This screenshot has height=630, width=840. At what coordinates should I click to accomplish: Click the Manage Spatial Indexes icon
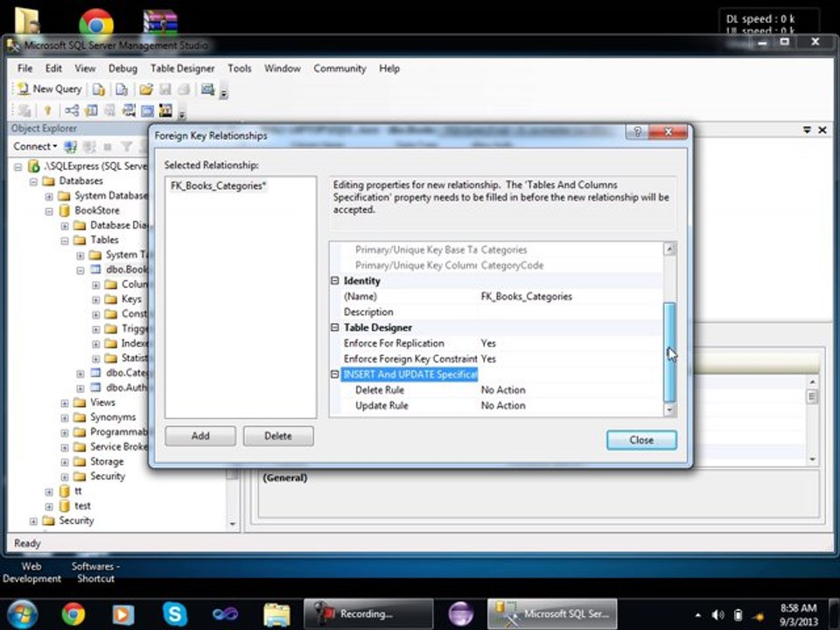[165, 111]
